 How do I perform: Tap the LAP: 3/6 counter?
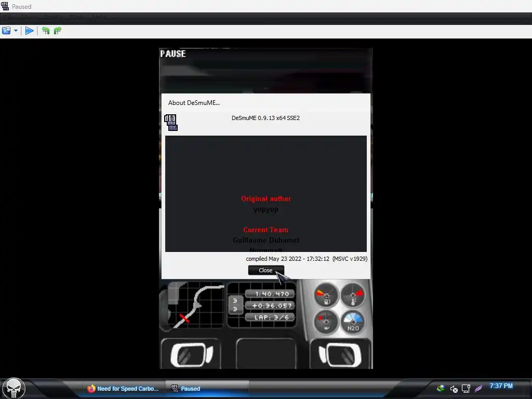click(270, 317)
